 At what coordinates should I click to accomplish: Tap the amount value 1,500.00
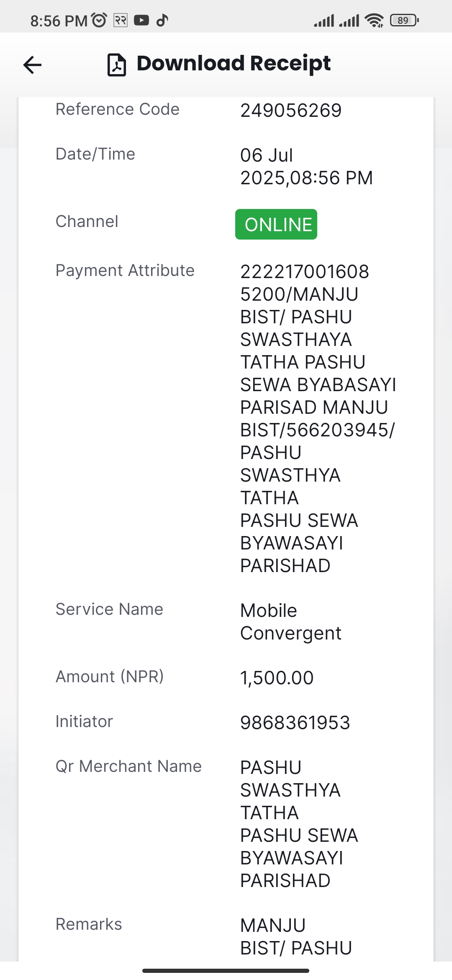pyautogui.click(x=277, y=678)
